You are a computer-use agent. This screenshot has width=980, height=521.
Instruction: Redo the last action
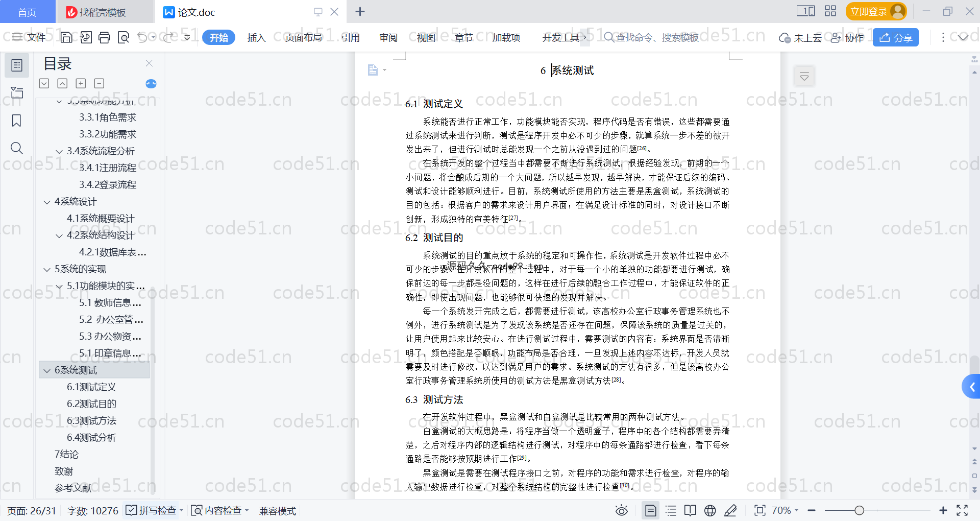coord(168,37)
